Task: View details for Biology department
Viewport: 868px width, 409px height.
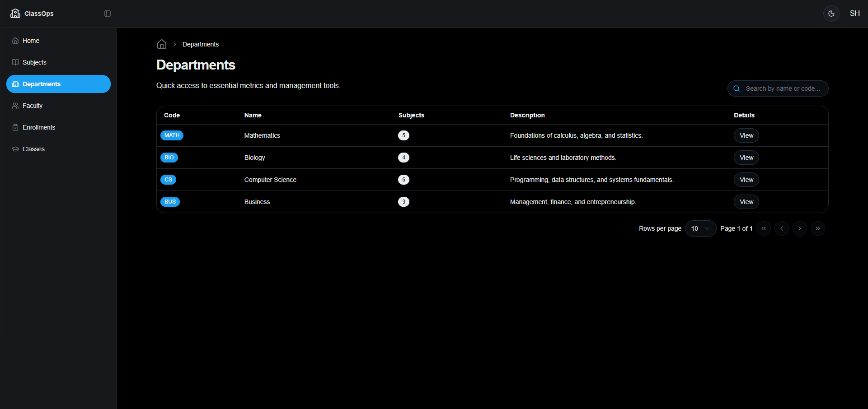Action: tap(746, 158)
